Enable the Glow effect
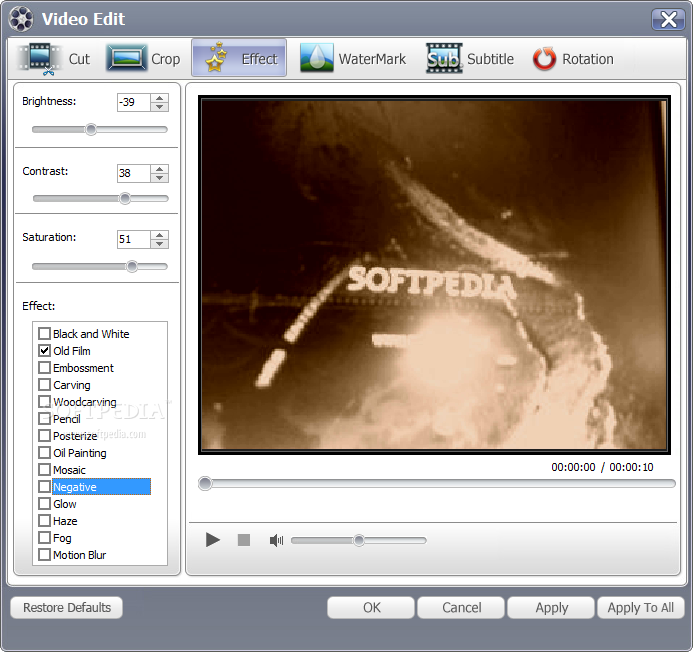This screenshot has height=652, width=693. pyautogui.click(x=44, y=503)
